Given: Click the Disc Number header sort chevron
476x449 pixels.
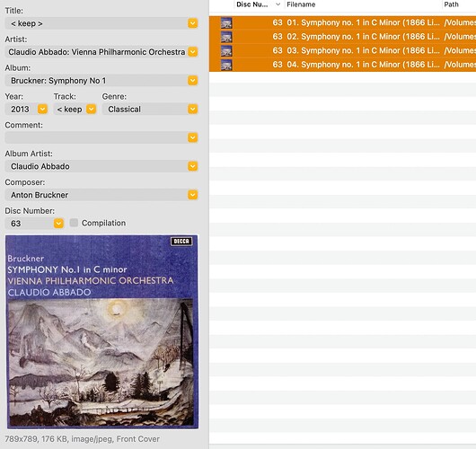Looking at the screenshot, I should 278,4.
